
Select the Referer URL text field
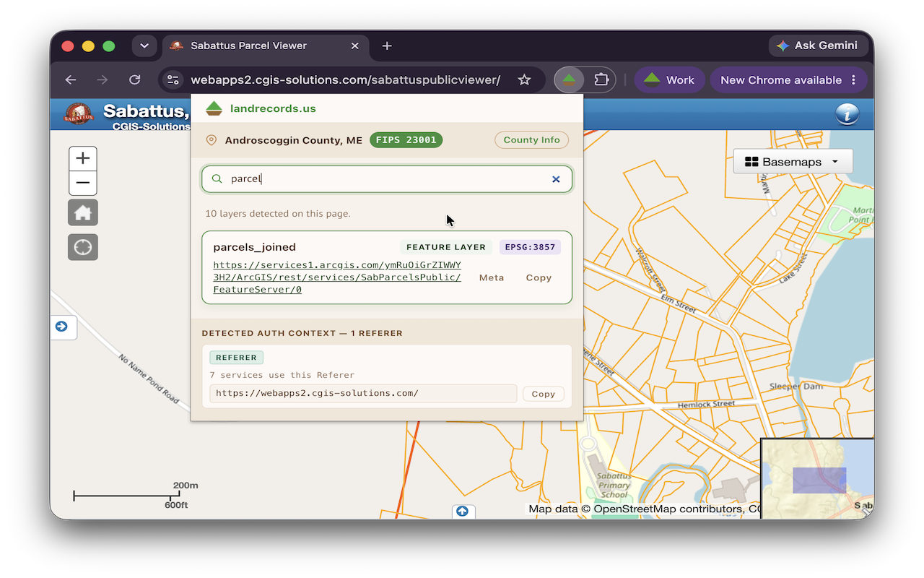coord(363,394)
